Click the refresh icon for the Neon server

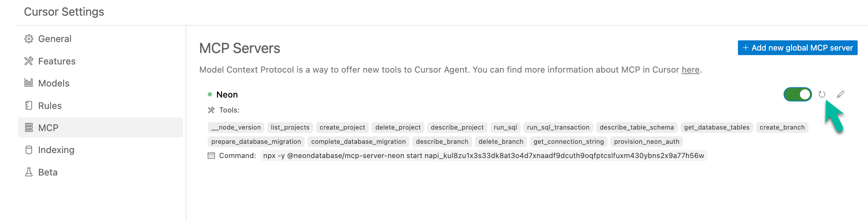click(x=822, y=94)
